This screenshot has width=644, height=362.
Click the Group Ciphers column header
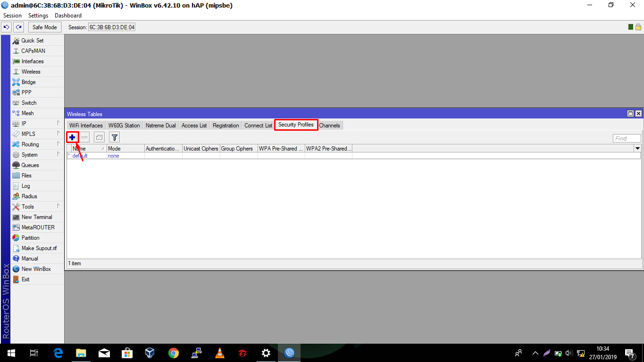(239, 149)
